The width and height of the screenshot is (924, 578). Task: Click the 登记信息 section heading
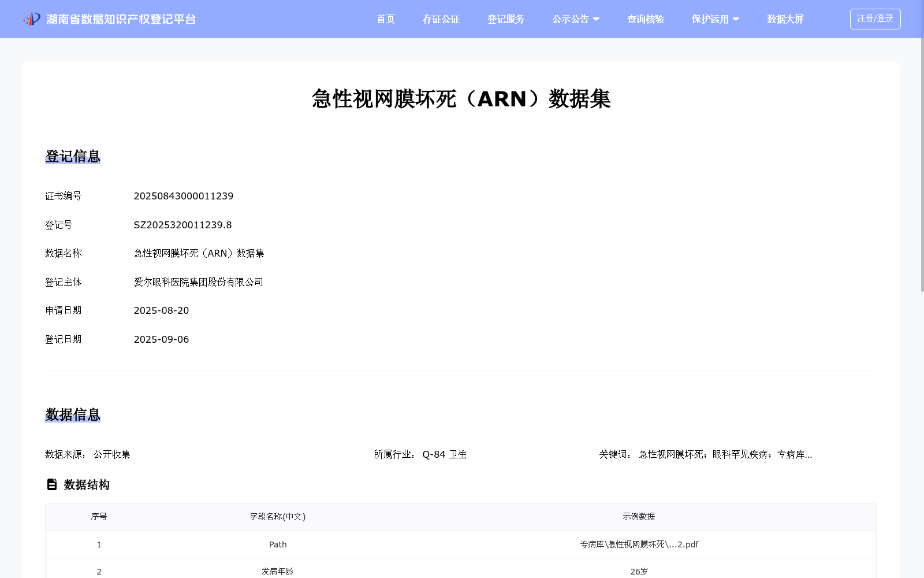click(x=73, y=157)
